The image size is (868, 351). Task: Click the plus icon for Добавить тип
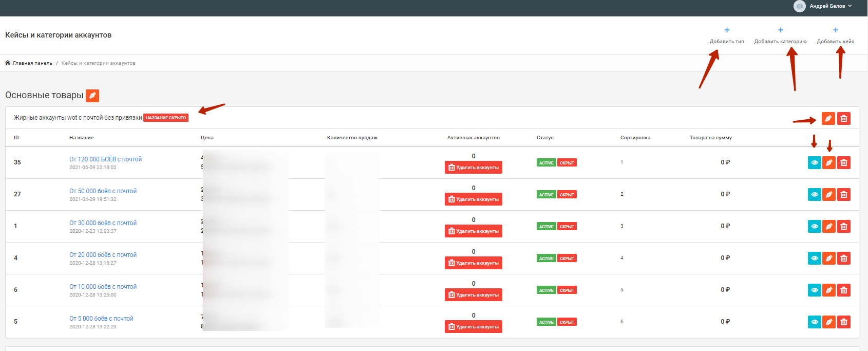tap(727, 30)
